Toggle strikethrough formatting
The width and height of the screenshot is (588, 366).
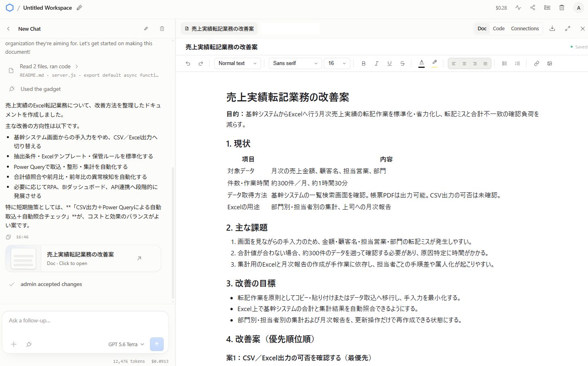tap(402, 63)
